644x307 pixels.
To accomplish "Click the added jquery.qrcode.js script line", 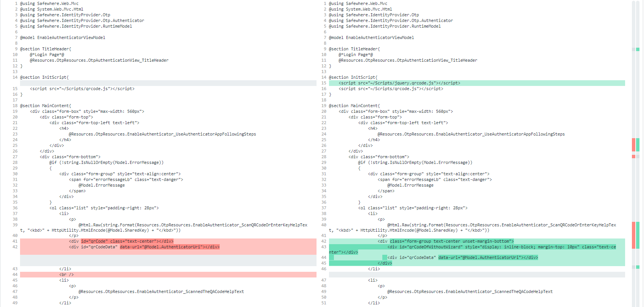I will tap(477, 83).
